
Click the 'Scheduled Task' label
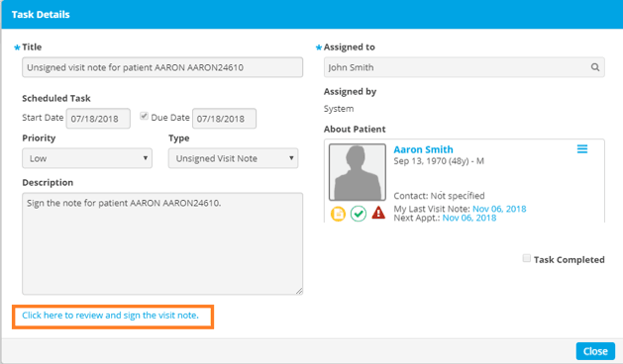[56, 99]
